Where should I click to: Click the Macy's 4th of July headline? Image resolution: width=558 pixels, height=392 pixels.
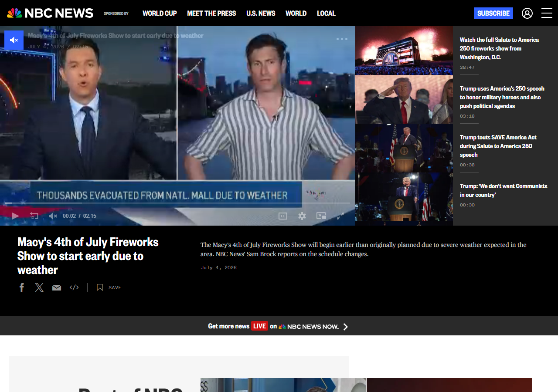[88, 256]
